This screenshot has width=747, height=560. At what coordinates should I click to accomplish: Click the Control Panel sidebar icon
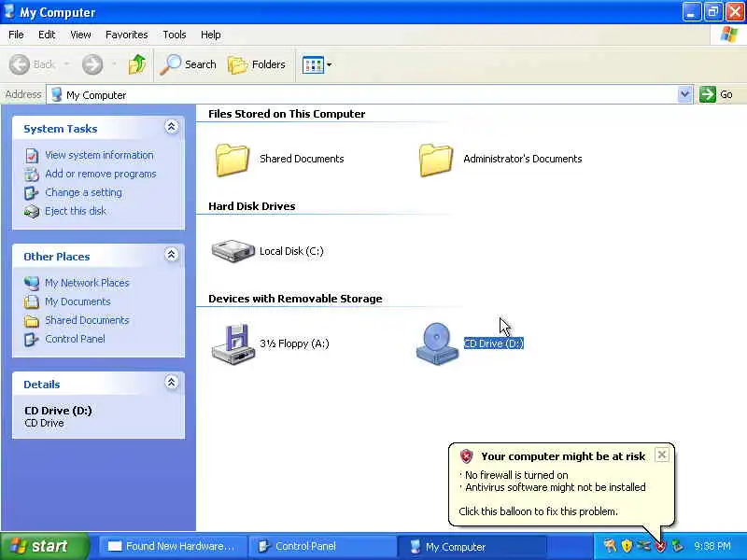(32, 339)
